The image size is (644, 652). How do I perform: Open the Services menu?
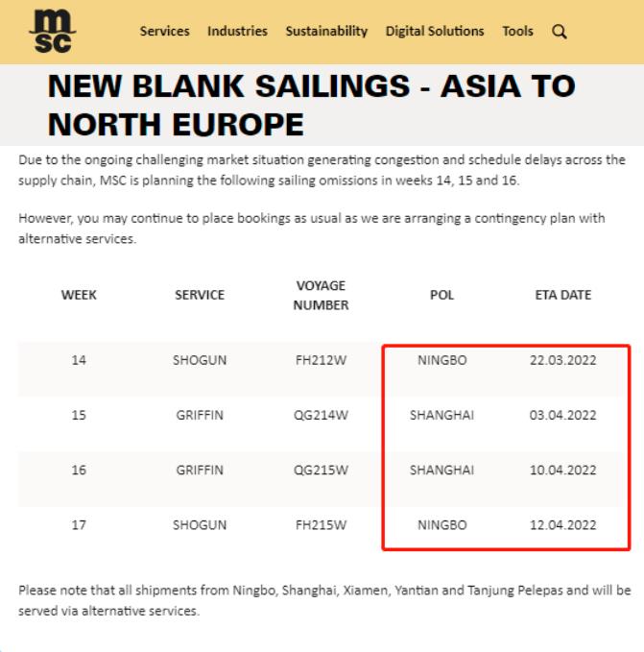coord(164,32)
